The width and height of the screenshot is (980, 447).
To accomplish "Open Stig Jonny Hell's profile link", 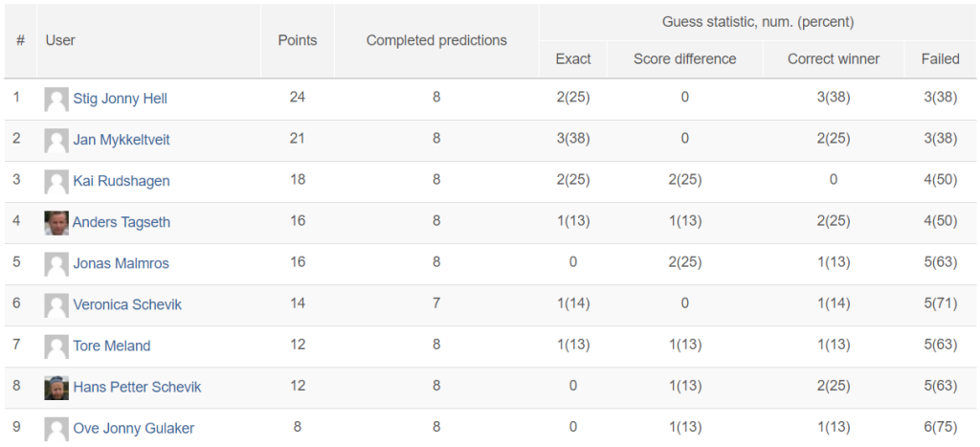I will click(x=120, y=99).
